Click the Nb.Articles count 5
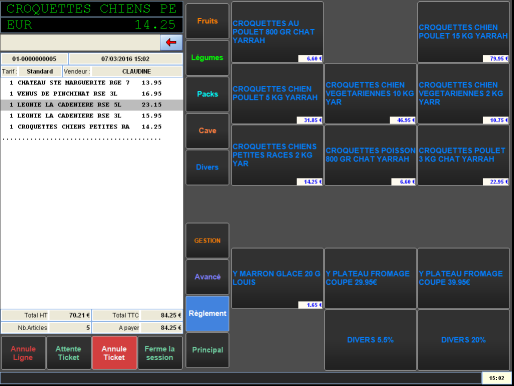Screen dimensions: 514x386 click(70, 328)
